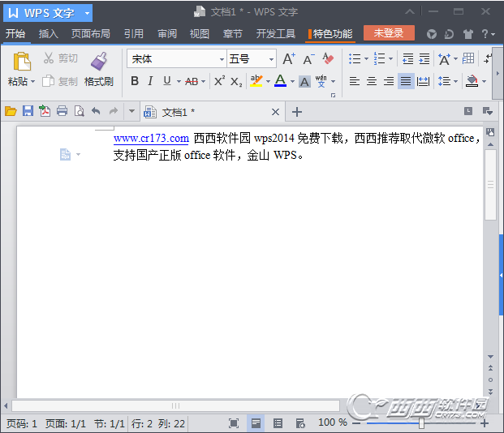The height and width of the screenshot is (433, 504).
Task: Increase font size with A+ icon
Action: click(289, 58)
